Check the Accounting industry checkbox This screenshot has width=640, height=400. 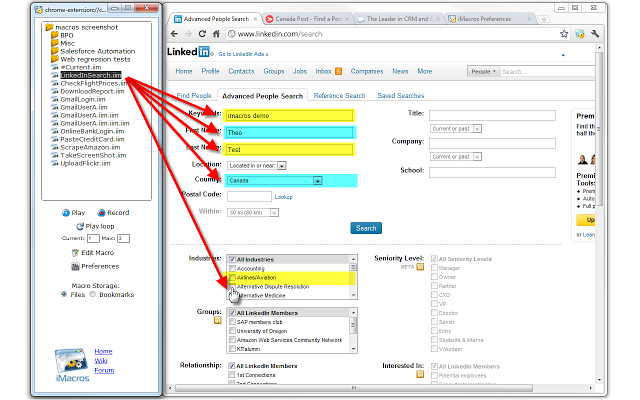click(233, 268)
